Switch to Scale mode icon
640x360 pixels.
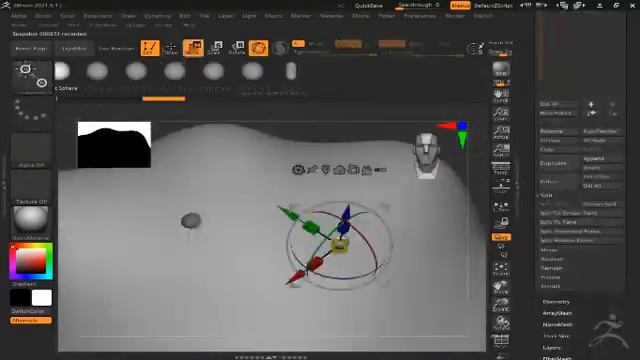tap(215, 48)
